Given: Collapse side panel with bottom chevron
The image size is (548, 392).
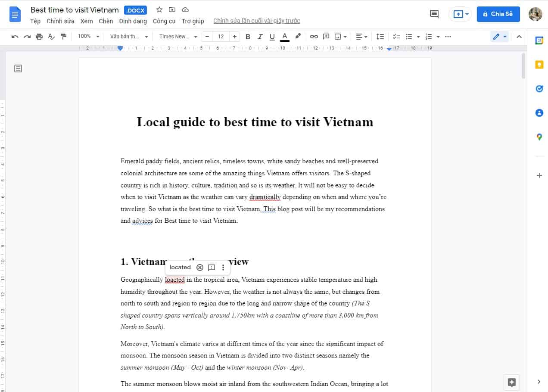Looking at the screenshot, I should 539,381.
